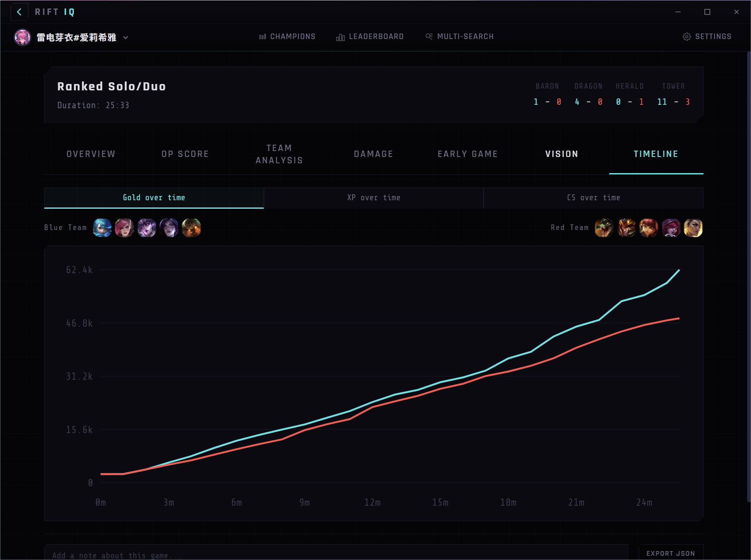Click the back arrow icon
751x560 pixels.
pos(19,12)
